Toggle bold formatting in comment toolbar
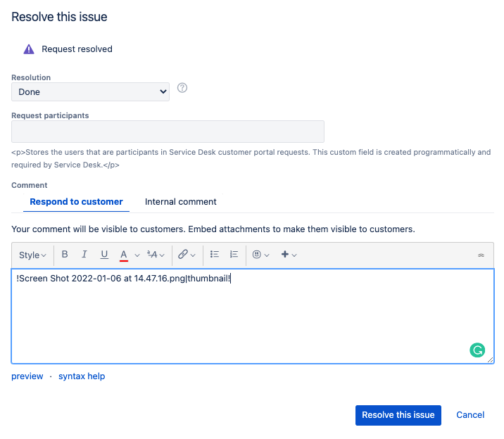Screen dimensions: 504x439 point(65,255)
